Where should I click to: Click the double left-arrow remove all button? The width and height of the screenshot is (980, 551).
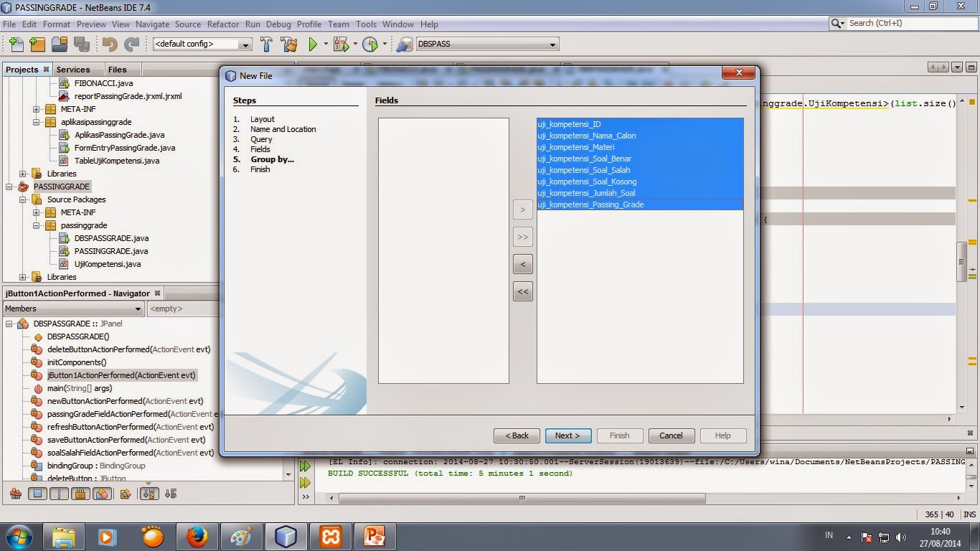tap(522, 291)
